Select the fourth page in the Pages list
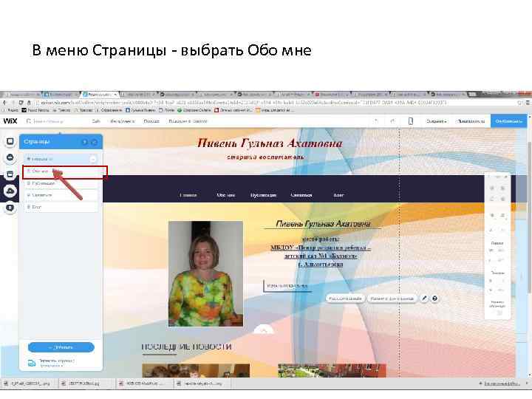The image size is (532, 399). click(x=61, y=195)
